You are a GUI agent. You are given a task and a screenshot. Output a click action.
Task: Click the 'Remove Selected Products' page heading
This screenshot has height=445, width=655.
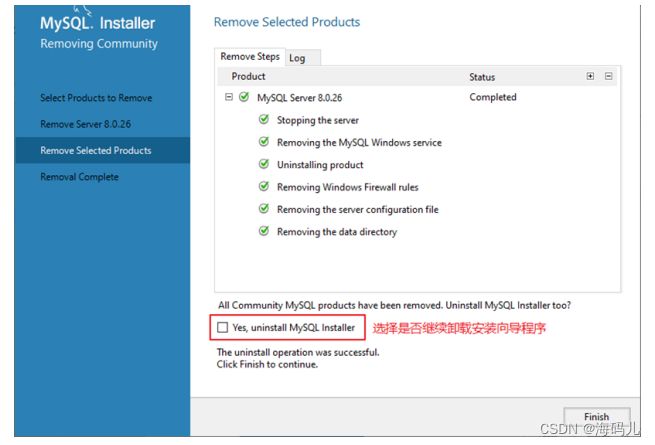[287, 22]
